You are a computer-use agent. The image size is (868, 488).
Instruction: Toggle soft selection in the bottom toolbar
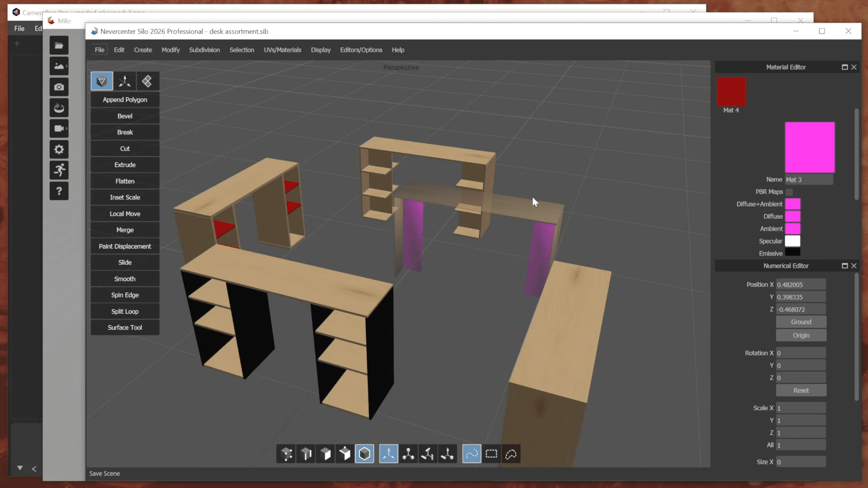tap(471, 454)
